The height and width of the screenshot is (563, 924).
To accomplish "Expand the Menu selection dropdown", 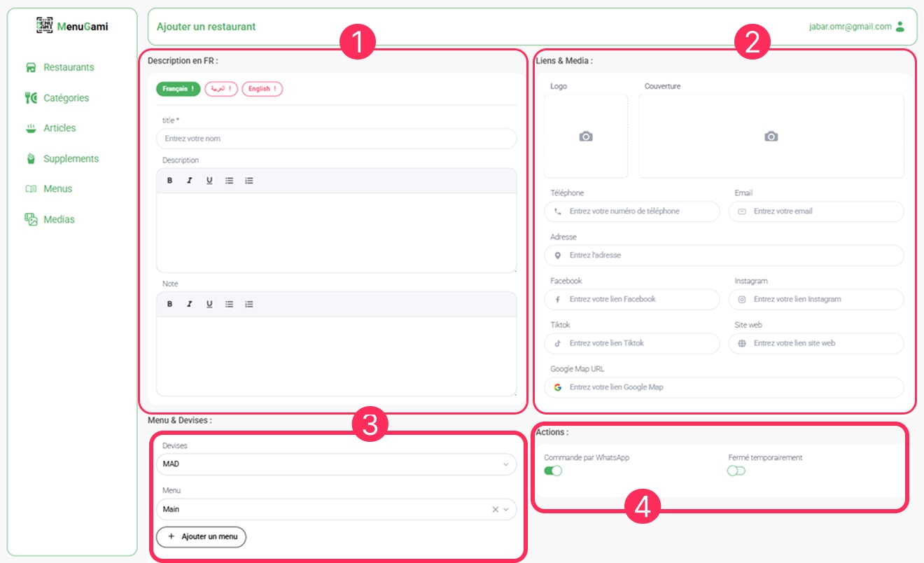I will [506, 510].
